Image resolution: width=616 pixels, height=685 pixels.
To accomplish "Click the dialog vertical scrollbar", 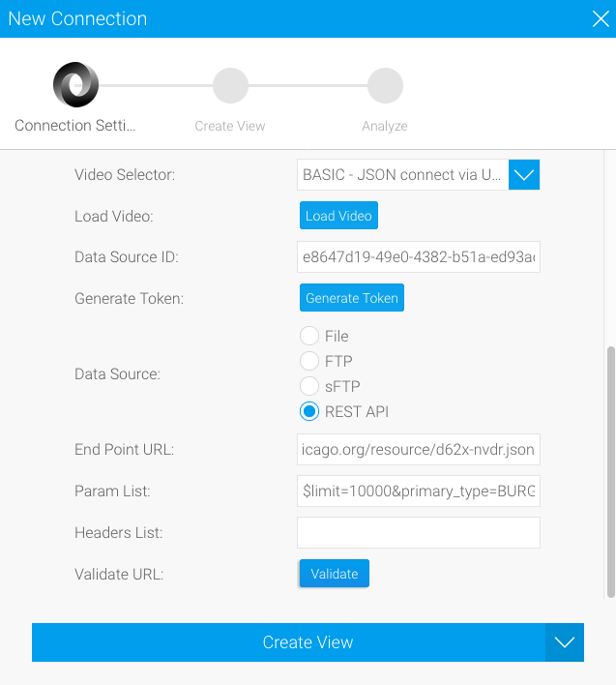I will point(611,472).
